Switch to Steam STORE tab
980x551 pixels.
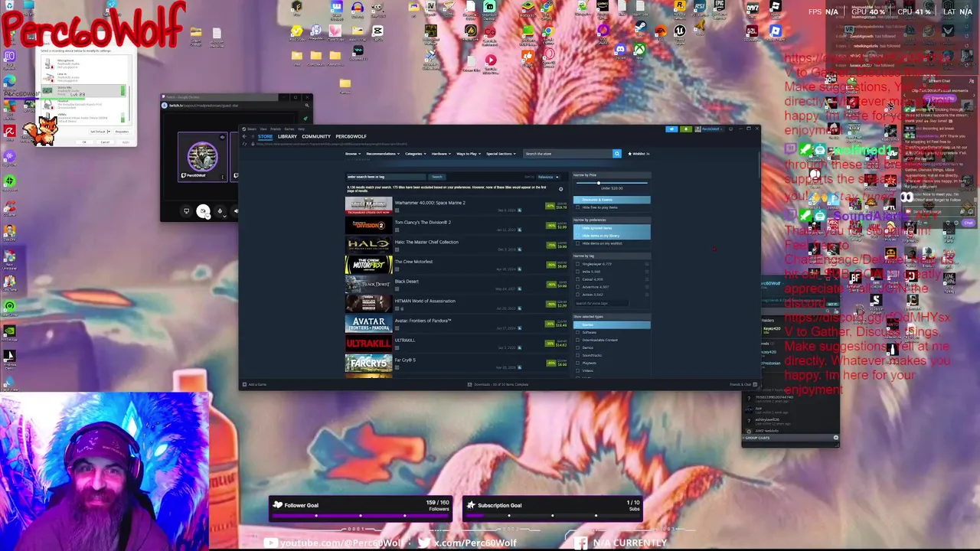click(x=265, y=136)
